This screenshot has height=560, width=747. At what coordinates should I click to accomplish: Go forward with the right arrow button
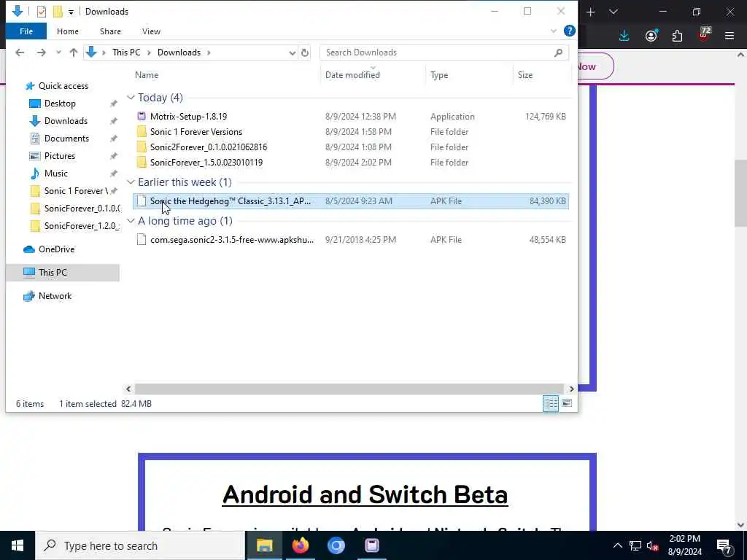[x=42, y=52]
